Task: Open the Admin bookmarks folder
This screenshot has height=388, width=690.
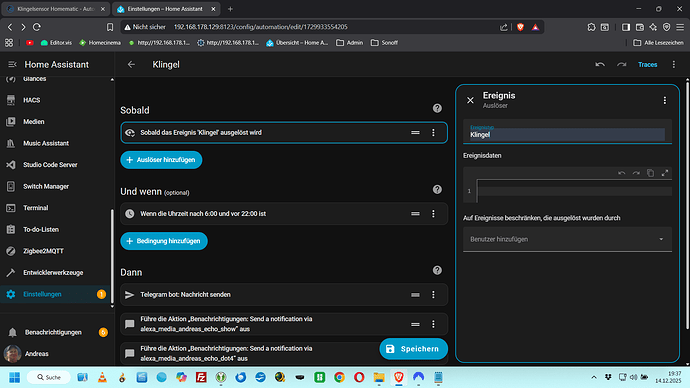Action: [349, 43]
